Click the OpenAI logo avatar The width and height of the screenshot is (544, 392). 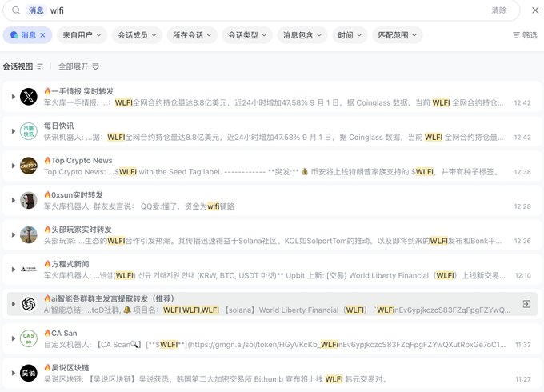click(x=29, y=304)
